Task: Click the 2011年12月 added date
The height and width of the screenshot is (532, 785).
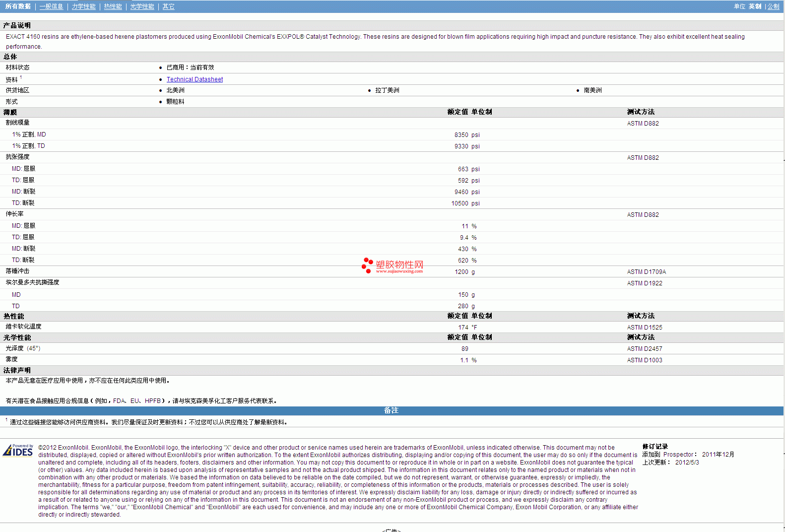Action: coord(718,455)
